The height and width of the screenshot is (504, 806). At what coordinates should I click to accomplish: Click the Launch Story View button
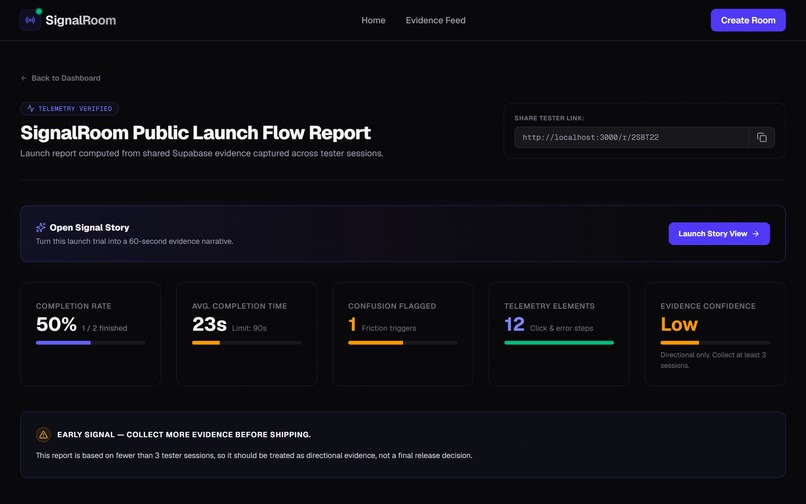tap(719, 233)
